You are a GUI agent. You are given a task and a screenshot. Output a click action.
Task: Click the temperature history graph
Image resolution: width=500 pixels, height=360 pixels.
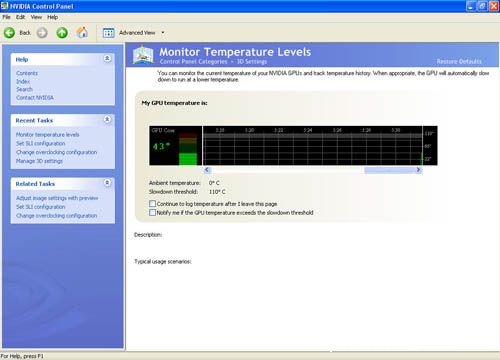[313, 146]
